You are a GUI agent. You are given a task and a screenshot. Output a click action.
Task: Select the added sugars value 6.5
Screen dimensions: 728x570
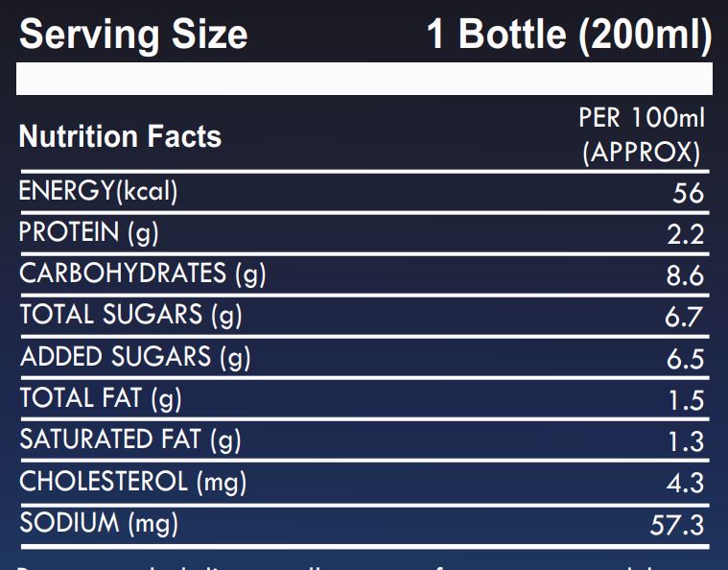tap(685, 359)
